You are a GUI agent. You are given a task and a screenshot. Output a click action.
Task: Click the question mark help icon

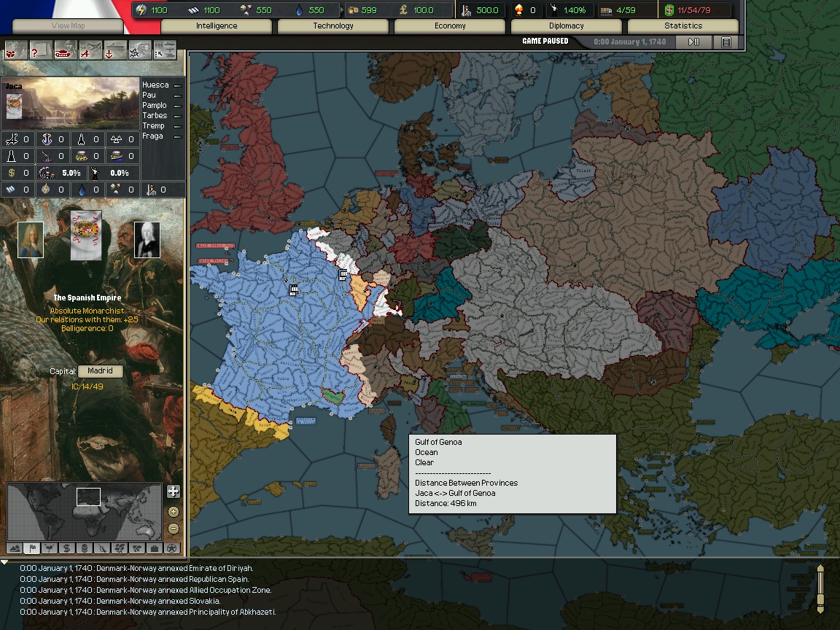coord(39,50)
